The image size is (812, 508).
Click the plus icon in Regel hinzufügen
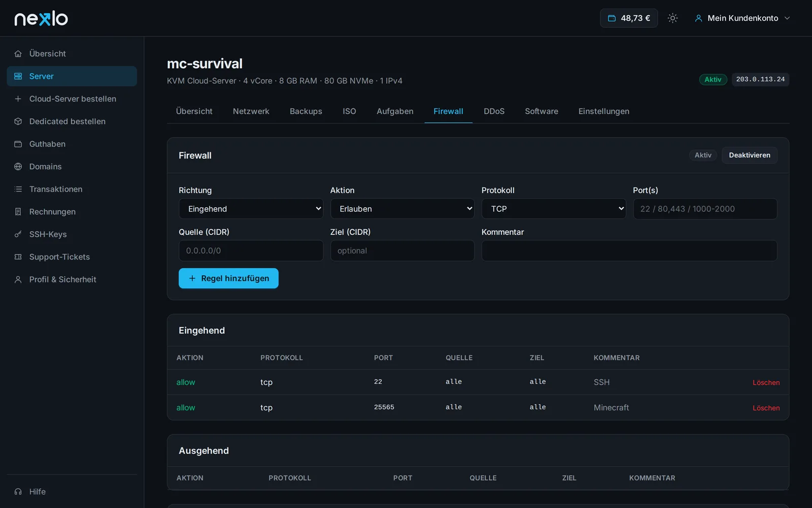192,278
